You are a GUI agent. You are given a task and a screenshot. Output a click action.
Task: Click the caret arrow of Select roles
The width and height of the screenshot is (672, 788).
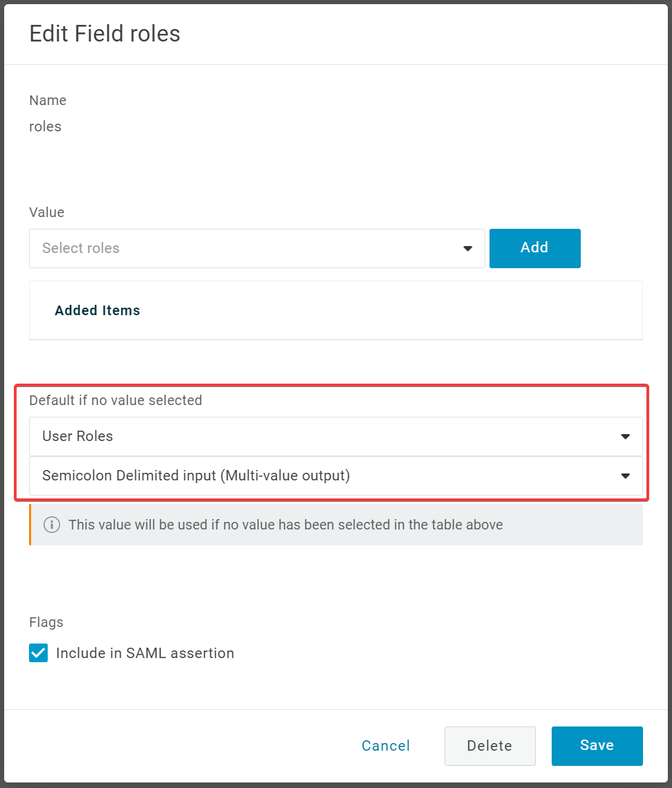tap(468, 249)
